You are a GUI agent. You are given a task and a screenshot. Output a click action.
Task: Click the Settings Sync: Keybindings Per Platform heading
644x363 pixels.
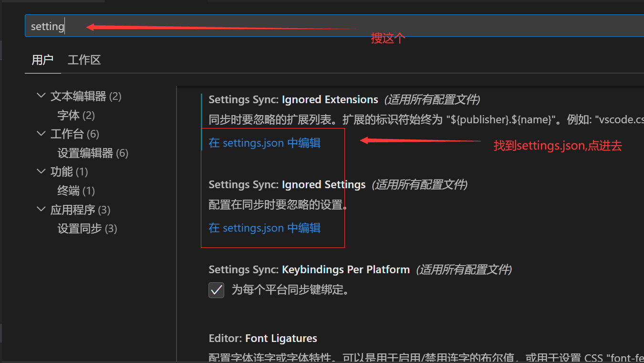tap(309, 270)
